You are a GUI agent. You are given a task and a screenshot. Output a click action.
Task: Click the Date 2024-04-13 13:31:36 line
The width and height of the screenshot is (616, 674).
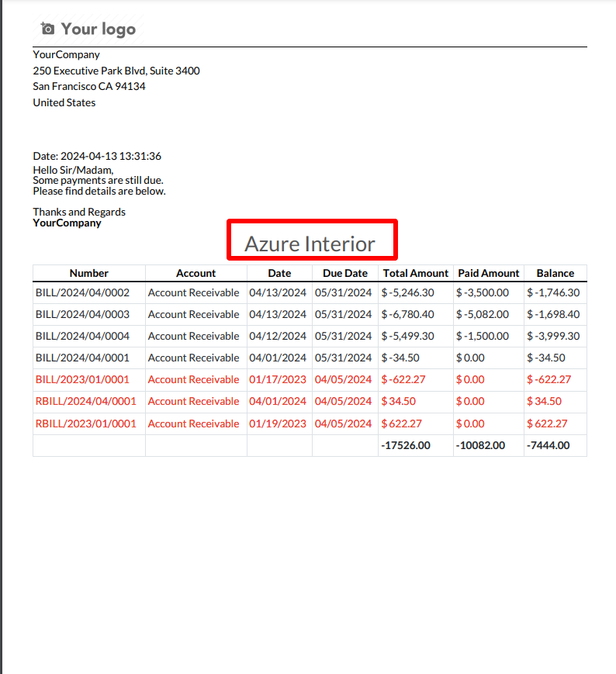(97, 156)
